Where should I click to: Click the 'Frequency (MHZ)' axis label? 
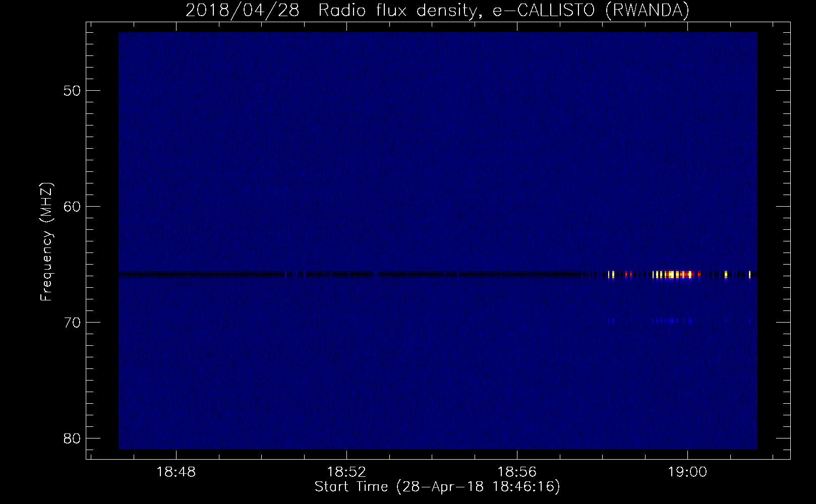46,241
